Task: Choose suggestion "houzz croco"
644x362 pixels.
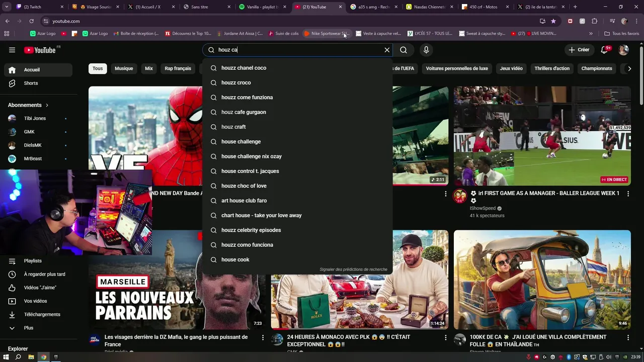Action: (x=297, y=82)
